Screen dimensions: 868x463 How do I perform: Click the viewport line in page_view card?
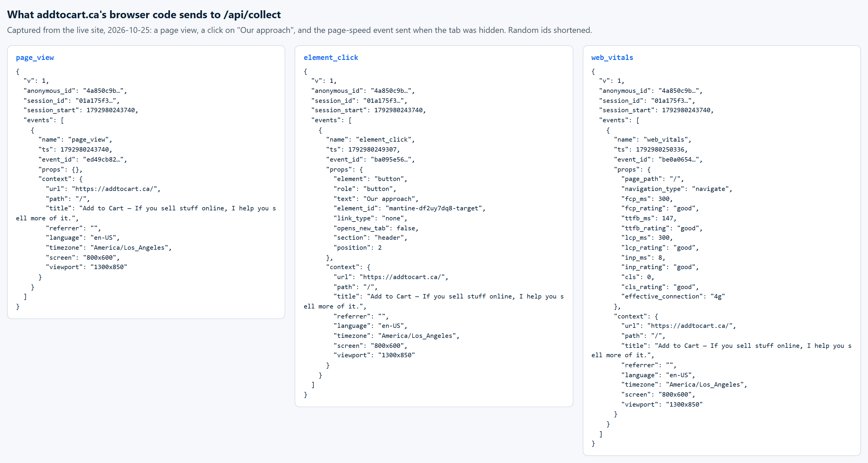coord(86,267)
